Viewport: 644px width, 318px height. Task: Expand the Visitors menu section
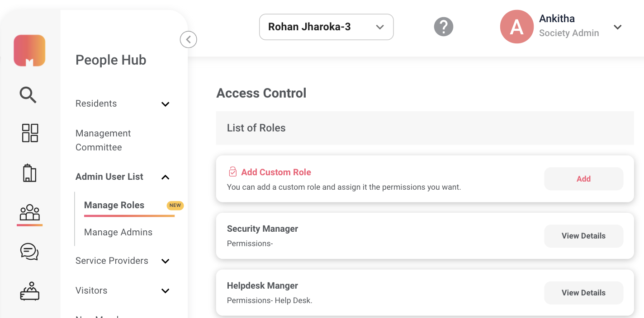point(166,291)
